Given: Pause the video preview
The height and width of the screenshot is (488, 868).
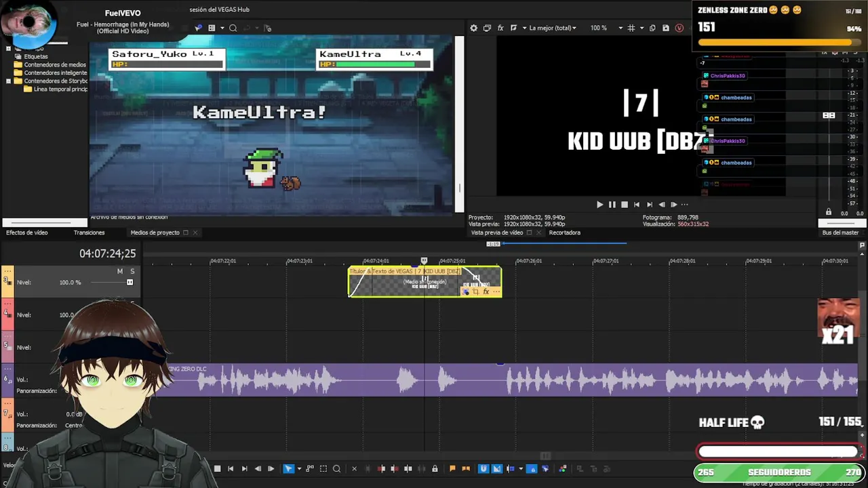Looking at the screenshot, I should pos(612,204).
